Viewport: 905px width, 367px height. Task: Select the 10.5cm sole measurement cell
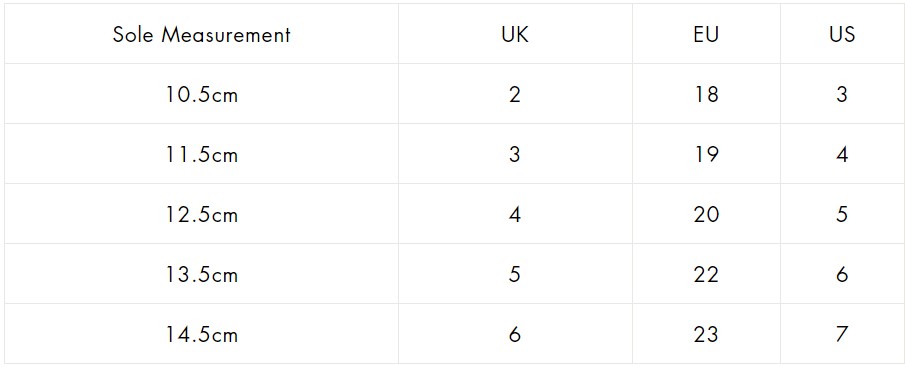(201, 94)
